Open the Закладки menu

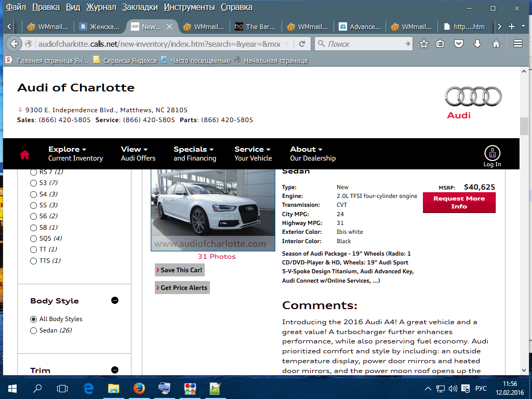(x=140, y=7)
